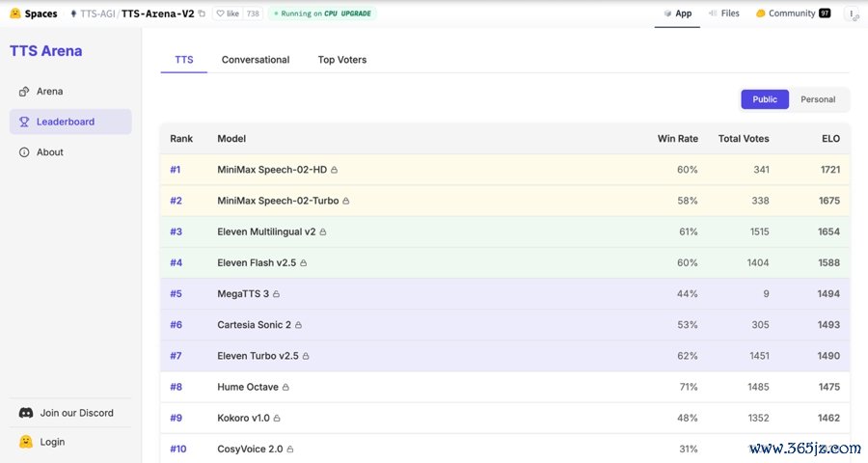
Task: Click lock icon next to MegaTTS 3
Action: pyautogui.click(x=276, y=294)
